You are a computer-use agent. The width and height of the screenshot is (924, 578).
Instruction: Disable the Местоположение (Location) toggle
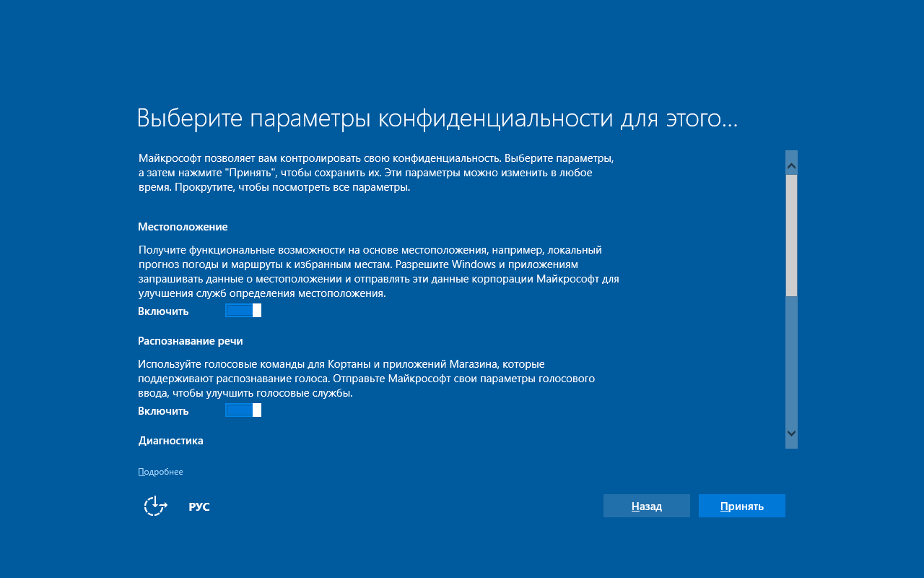coord(243,310)
